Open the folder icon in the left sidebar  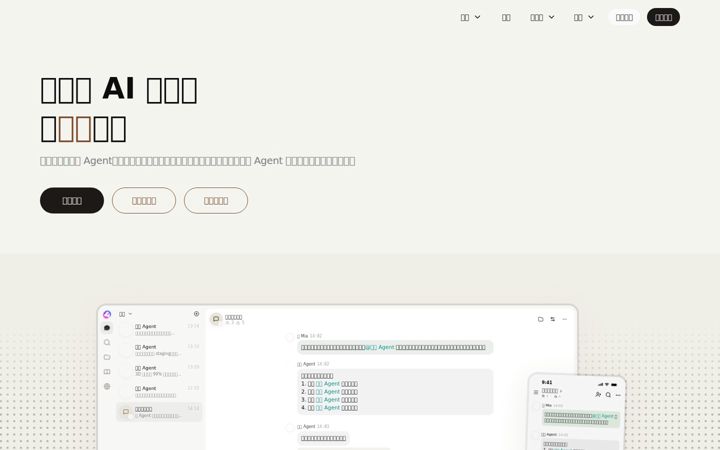(107, 357)
